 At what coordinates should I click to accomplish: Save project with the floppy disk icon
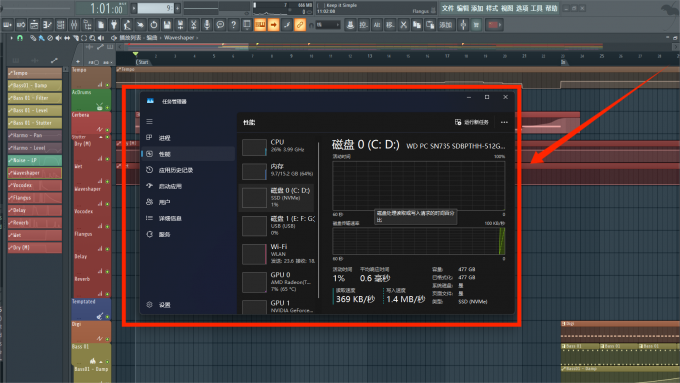167,25
